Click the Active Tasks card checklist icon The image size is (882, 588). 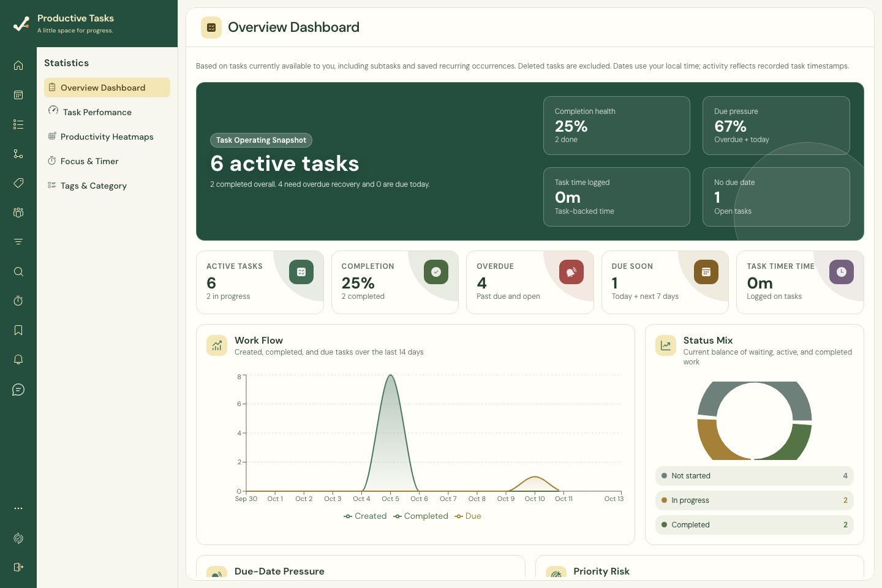301,272
